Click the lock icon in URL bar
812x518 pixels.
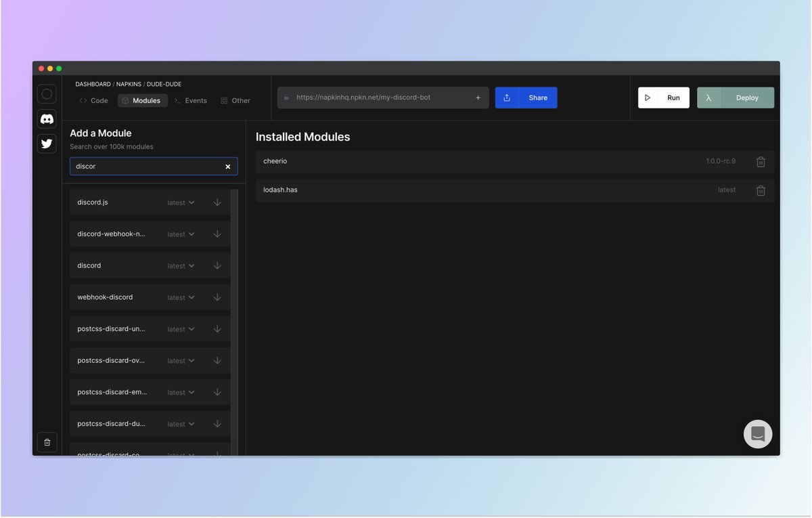tap(286, 98)
